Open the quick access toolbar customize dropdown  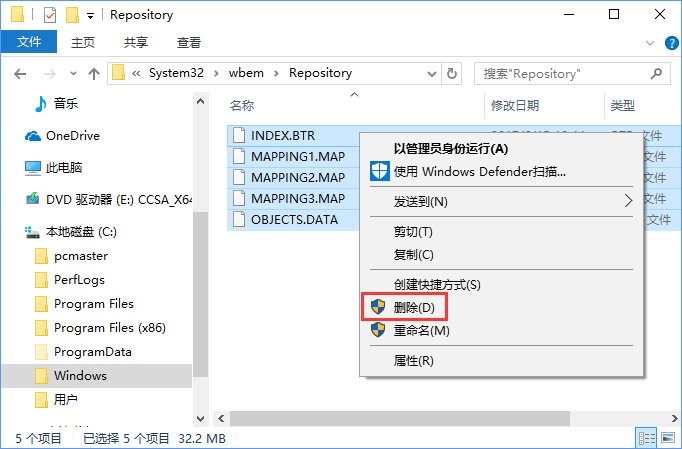(90, 15)
